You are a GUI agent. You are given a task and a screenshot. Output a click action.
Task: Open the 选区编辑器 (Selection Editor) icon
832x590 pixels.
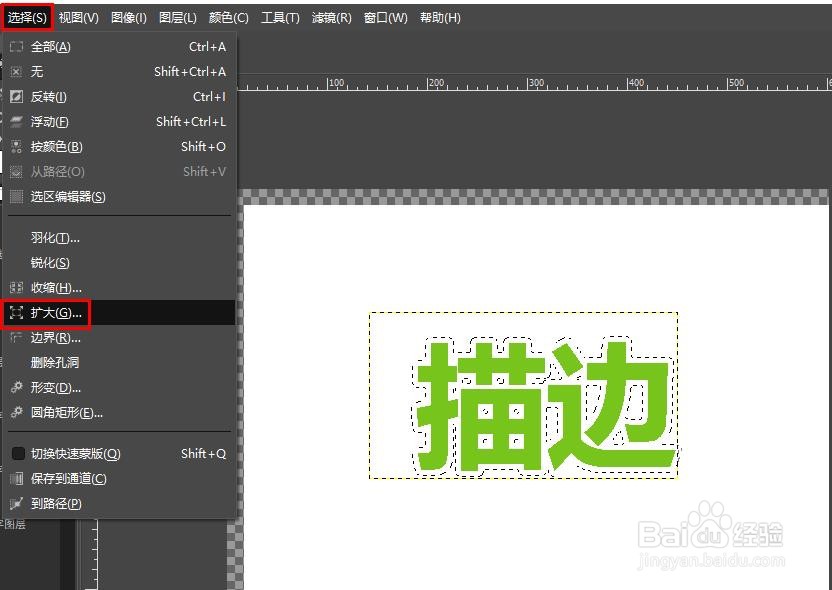(16, 196)
